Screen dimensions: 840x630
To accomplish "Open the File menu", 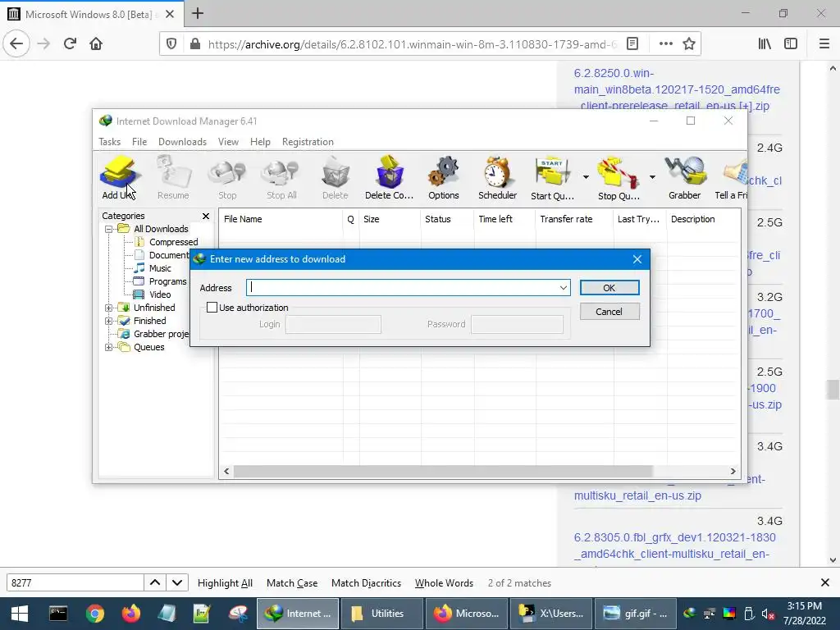I will coord(139,141).
